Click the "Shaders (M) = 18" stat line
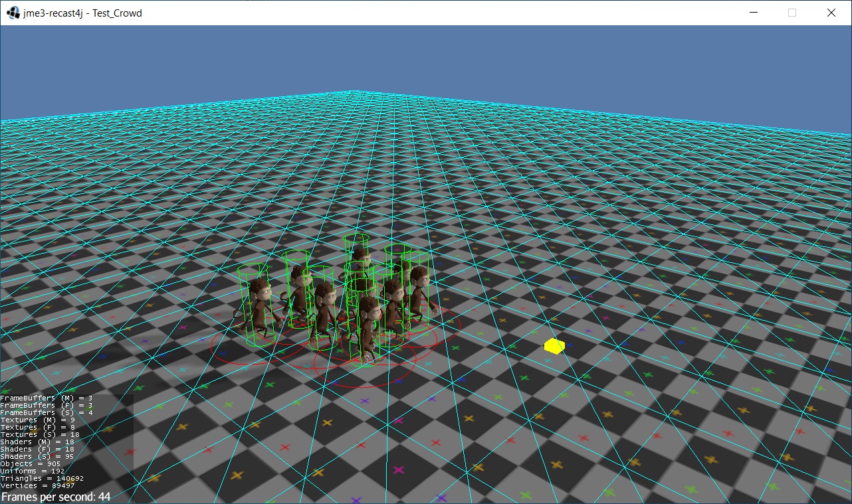 coord(37,442)
